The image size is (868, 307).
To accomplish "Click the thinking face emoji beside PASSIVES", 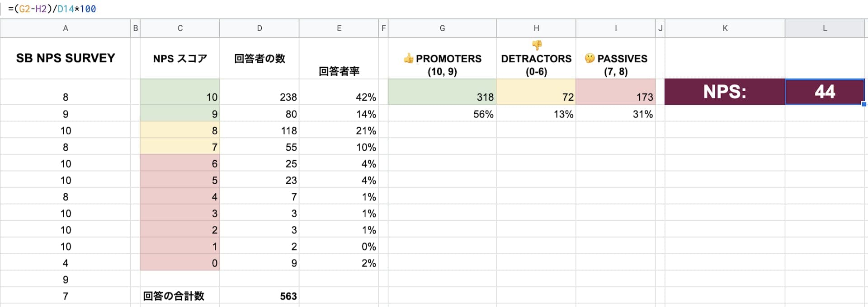I will pos(590,58).
